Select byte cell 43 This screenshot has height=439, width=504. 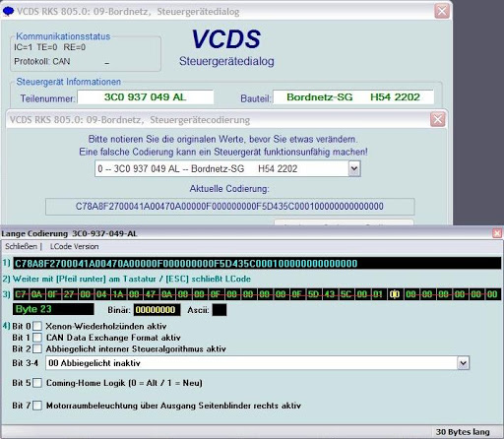tap(330, 294)
